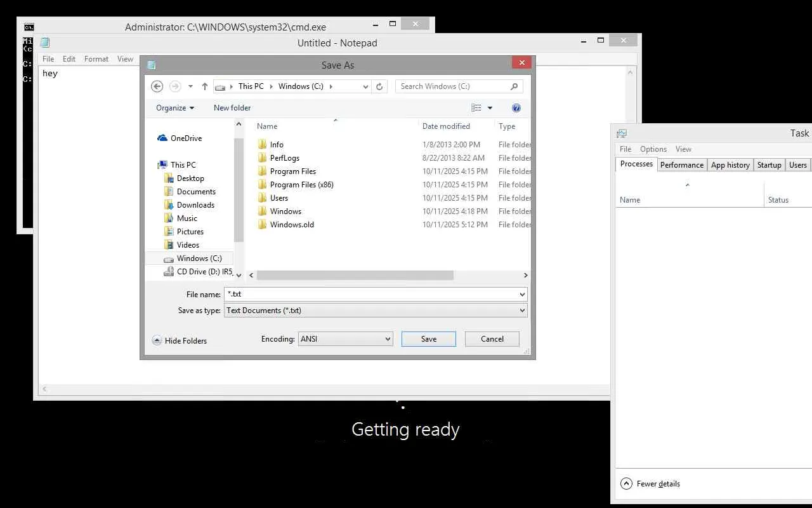Select Downloads in navigation pane
This screenshot has height=508, width=812.
tap(195, 205)
